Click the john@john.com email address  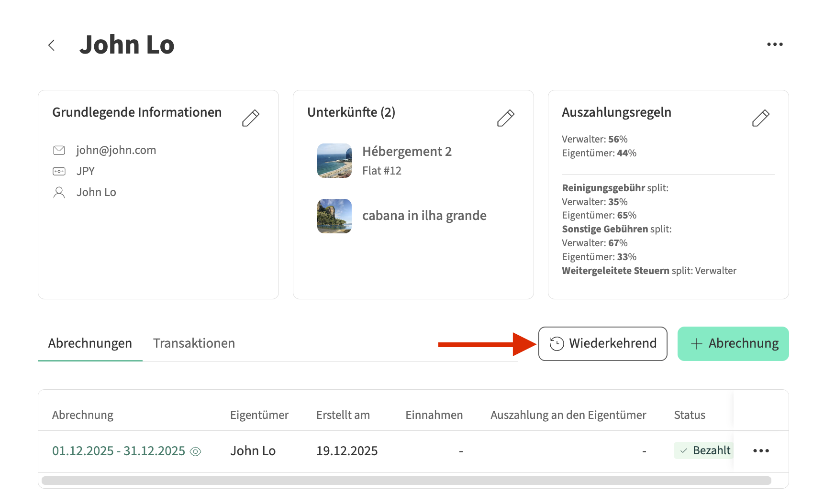(116, 150)
